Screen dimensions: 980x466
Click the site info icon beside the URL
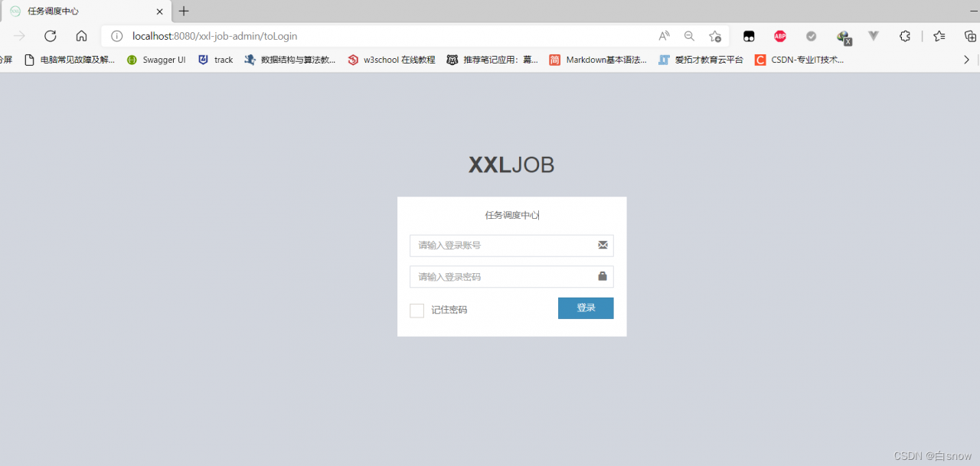116,36
